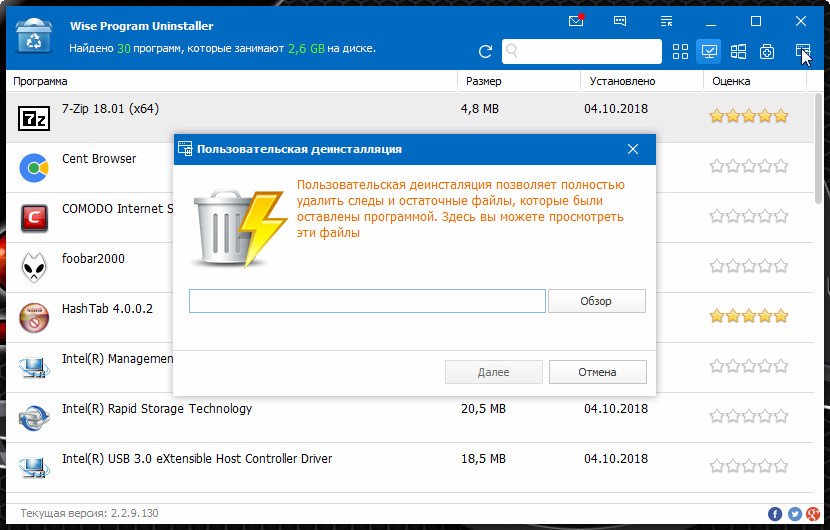
Task: Select the 7-Zip program icon
Action: tap(34, 118)
